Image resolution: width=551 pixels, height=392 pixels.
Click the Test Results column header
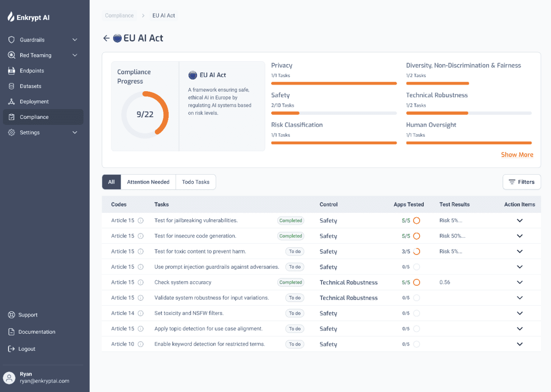pyautogui.click(x=454, y=204)
